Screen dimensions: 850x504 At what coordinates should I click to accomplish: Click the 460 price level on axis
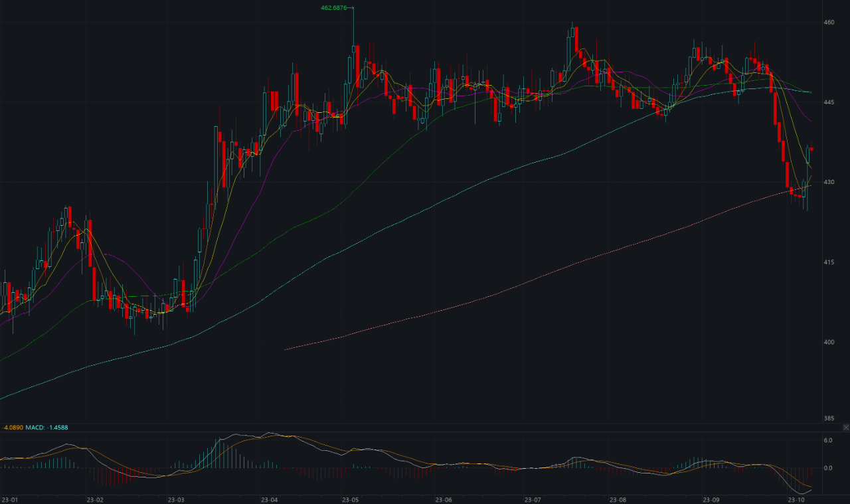pos(828,23)
